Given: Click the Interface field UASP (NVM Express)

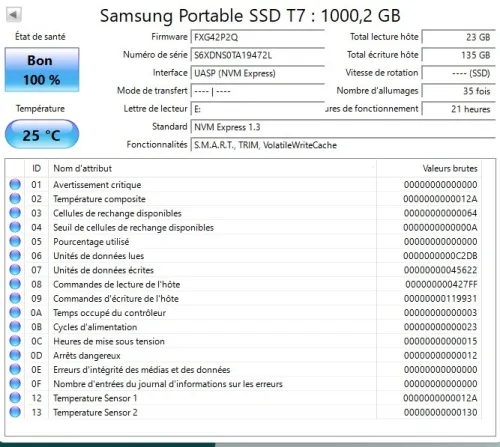Looking at the screenshot, I should (258, 73).
